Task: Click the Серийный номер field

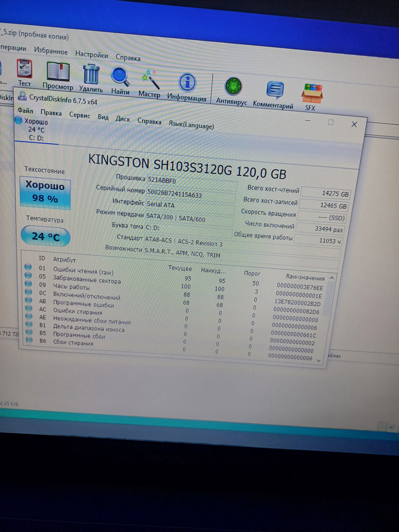Action: point(191,195)
